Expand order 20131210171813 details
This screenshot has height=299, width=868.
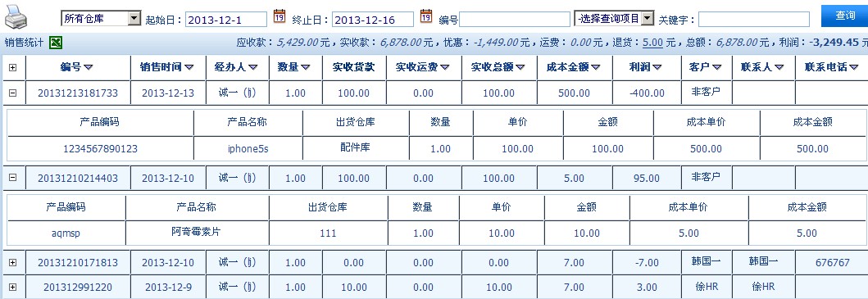tap(13, 262)
